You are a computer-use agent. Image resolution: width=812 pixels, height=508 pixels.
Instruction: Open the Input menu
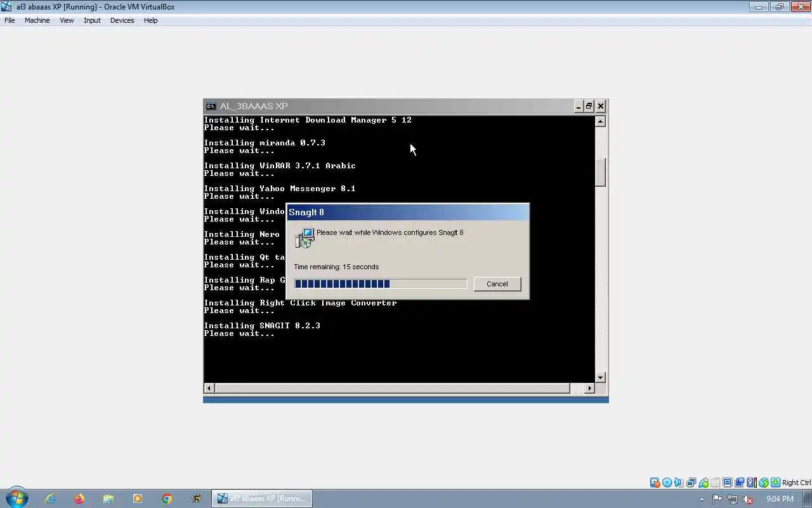pyautogui.click(x=92, y=20)
